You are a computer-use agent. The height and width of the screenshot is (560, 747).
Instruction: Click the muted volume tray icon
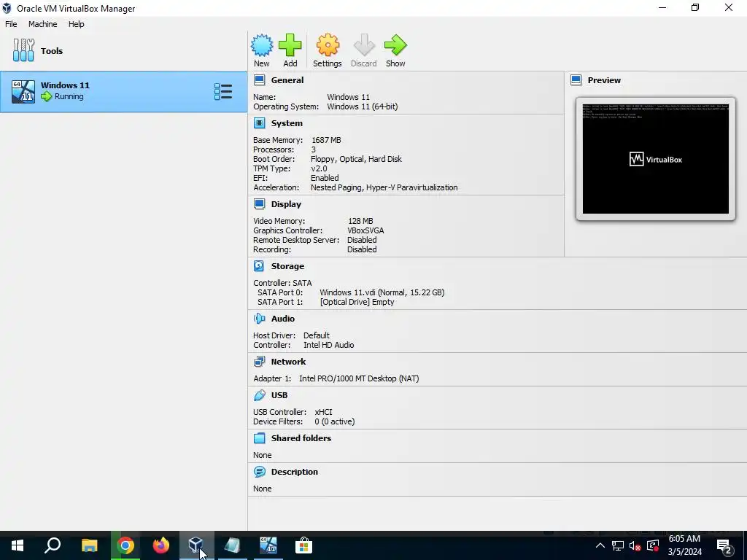(635, 545)
